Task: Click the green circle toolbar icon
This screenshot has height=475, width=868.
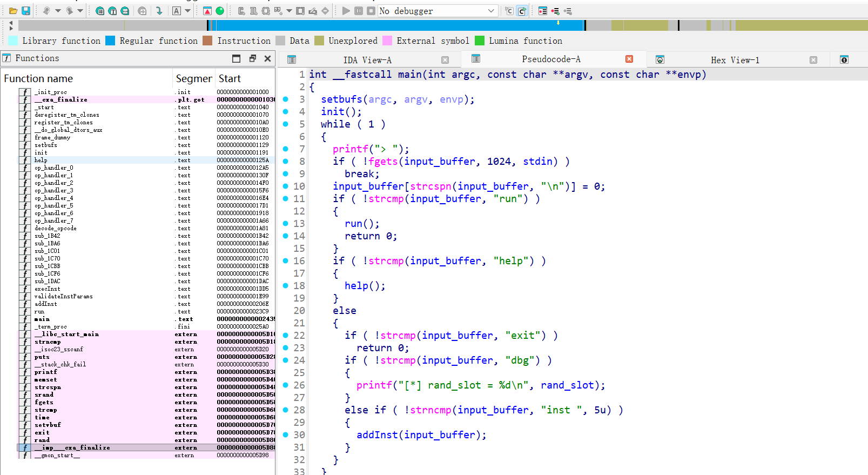Action: pos(220,11)
